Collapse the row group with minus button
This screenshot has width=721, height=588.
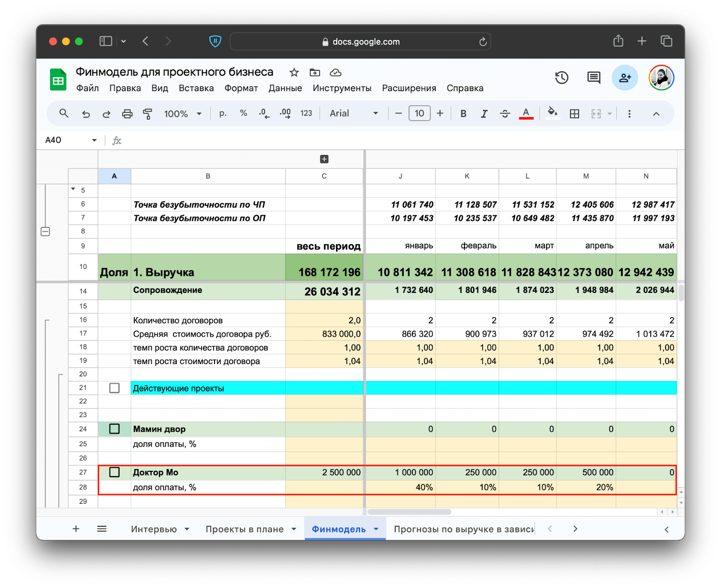pos(45,232)
